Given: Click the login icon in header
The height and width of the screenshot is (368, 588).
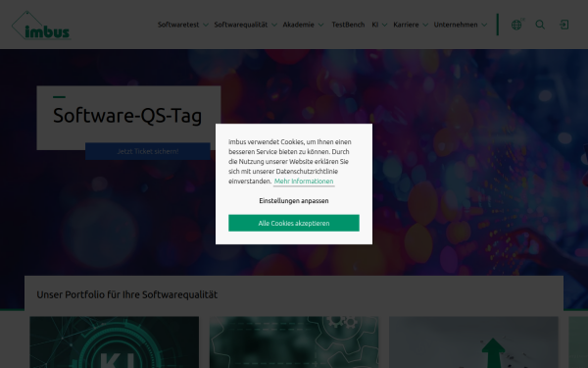Looking at the screenshot, I should (x=564, y=25).
